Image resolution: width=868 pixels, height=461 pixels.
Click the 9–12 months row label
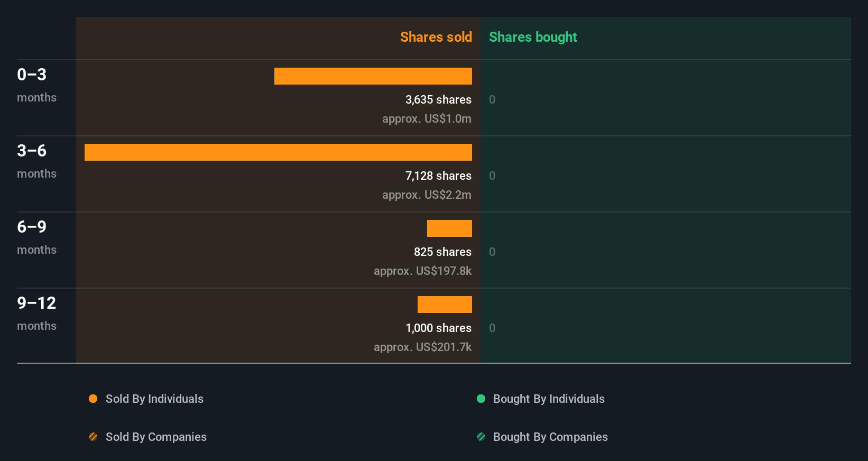(36, 314)
